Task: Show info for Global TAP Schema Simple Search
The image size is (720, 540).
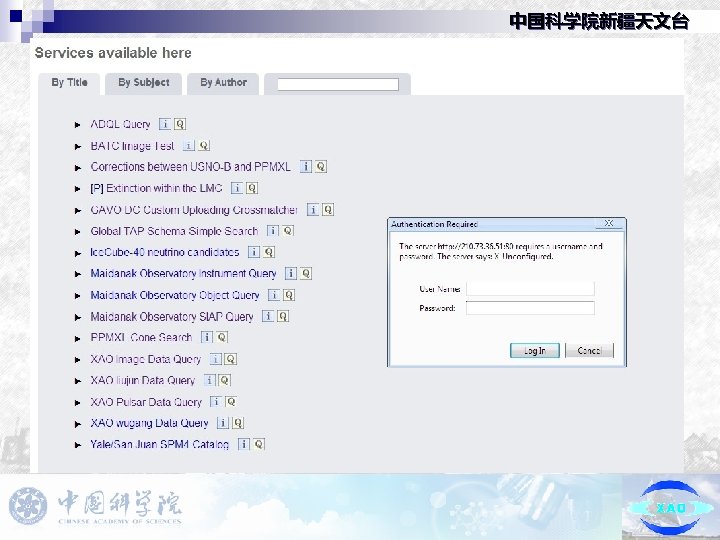Action: [273, 231]
